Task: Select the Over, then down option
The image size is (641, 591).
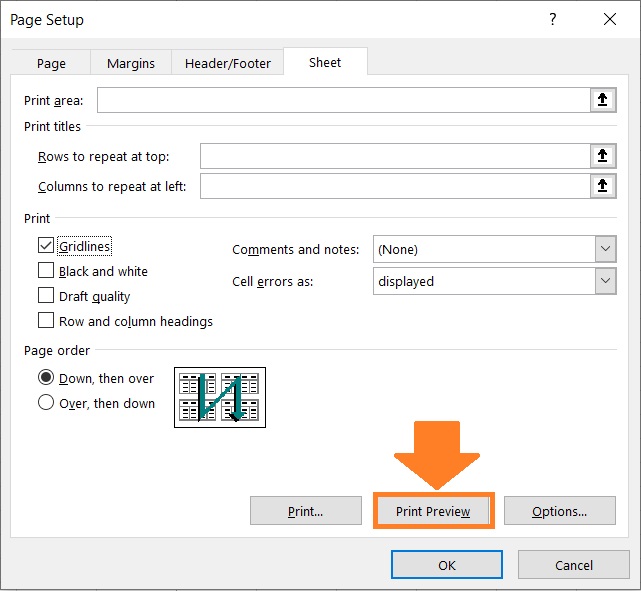Action: click(x=46, y=402)
